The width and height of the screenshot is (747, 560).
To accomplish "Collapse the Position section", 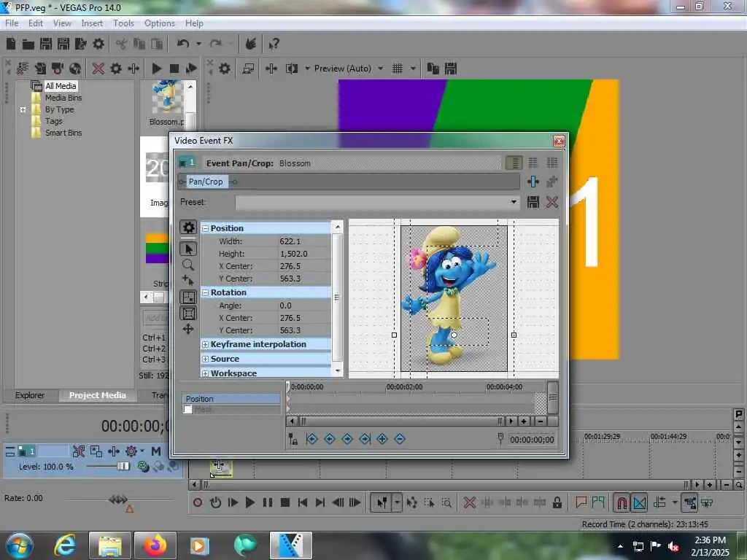I will point(205,228).
